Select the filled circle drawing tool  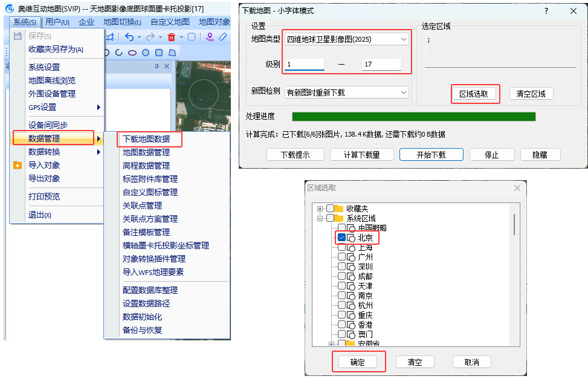146,53
